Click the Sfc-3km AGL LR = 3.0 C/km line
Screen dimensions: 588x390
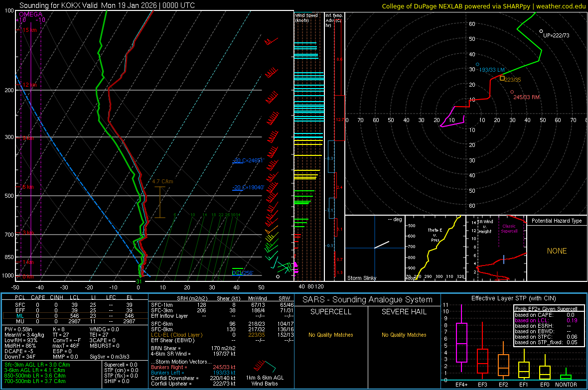pos(37,365)
